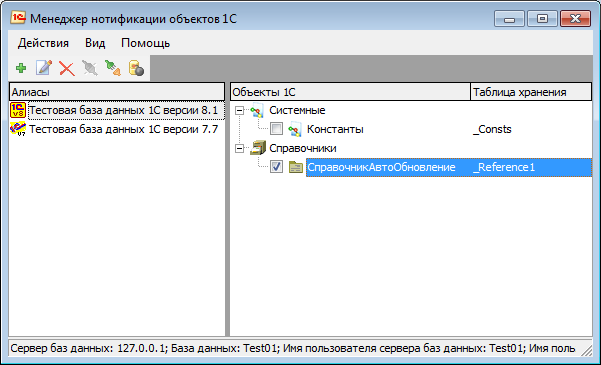
Task: Click the Алиасы column header
Action: coord(117,92)
